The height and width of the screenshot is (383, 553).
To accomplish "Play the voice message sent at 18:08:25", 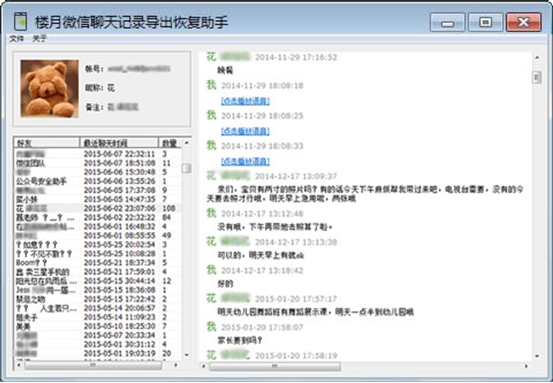I will [x=245, y=131].
